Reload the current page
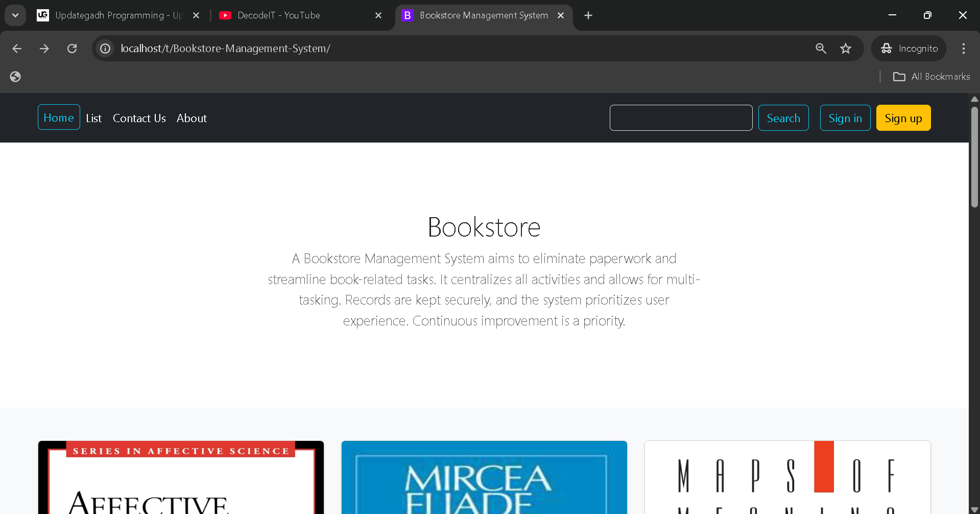The height and width of the screenshot is (514, 980). [x=72, y=49]
